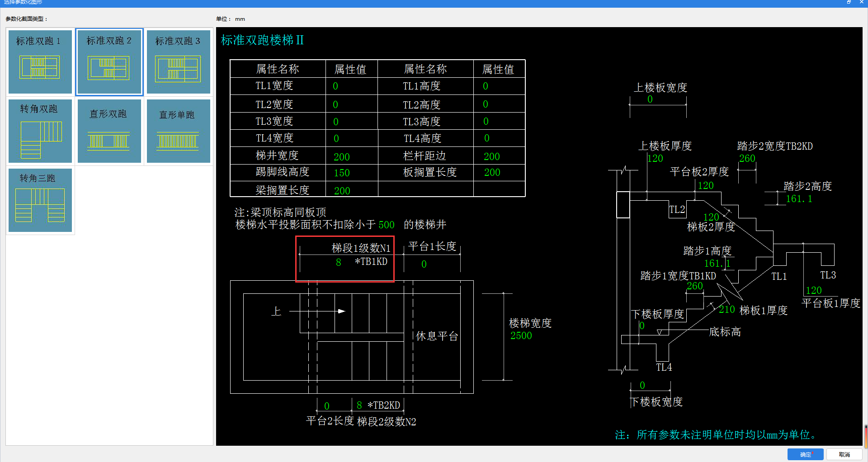Click the 确定 confirm button
The image size is (868, 462).
tap(805, 454)
